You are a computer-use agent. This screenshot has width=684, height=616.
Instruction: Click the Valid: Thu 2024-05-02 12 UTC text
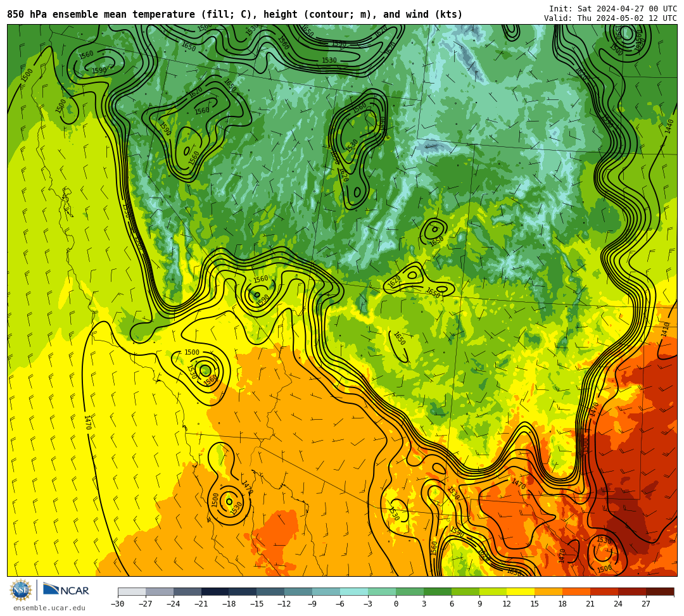tap(611, 18)
